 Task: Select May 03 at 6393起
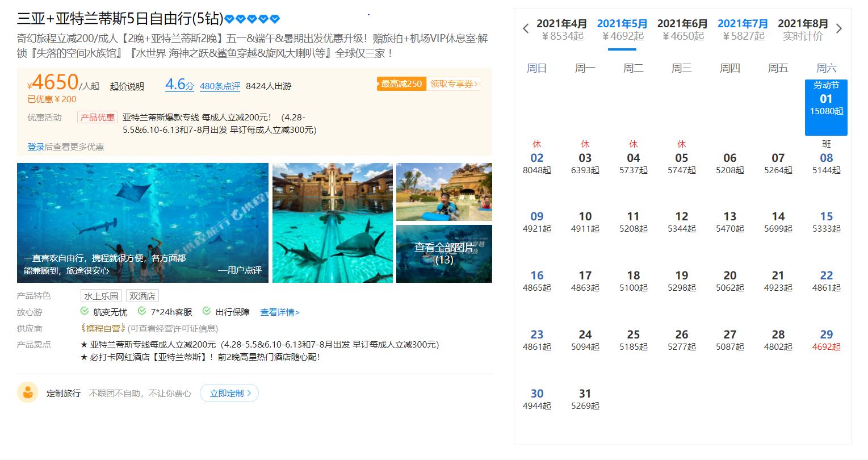pyautogui.click(x=585, y=163)
